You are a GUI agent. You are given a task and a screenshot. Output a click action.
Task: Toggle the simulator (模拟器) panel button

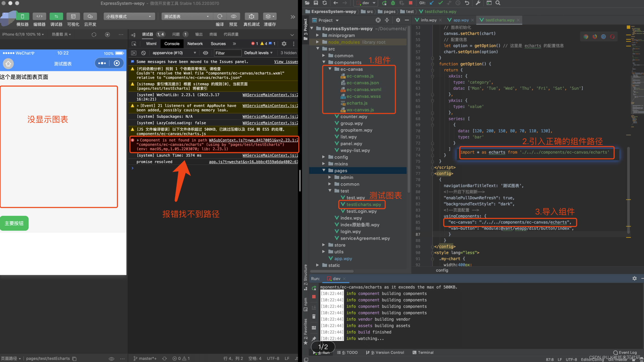(23, 17)
